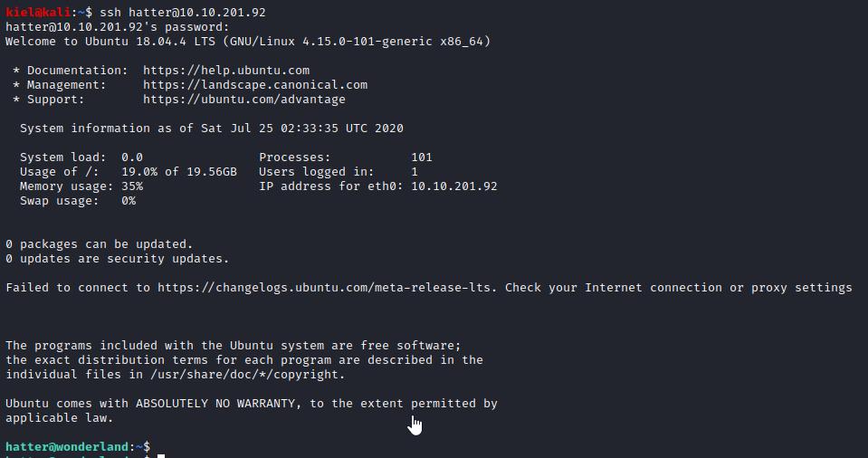This screenshot has width=868, height=458.
Task: Click the https://ubuntu.com/advantage support link
Action: click(244, 99)
